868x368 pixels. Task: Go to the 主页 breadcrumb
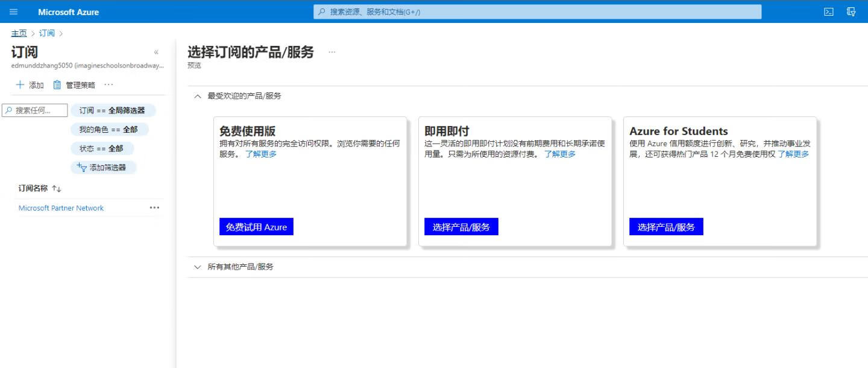19,33
